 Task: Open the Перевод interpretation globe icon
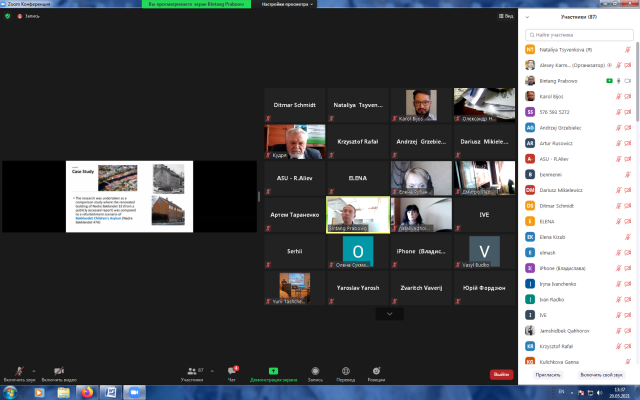click(346, 371)
